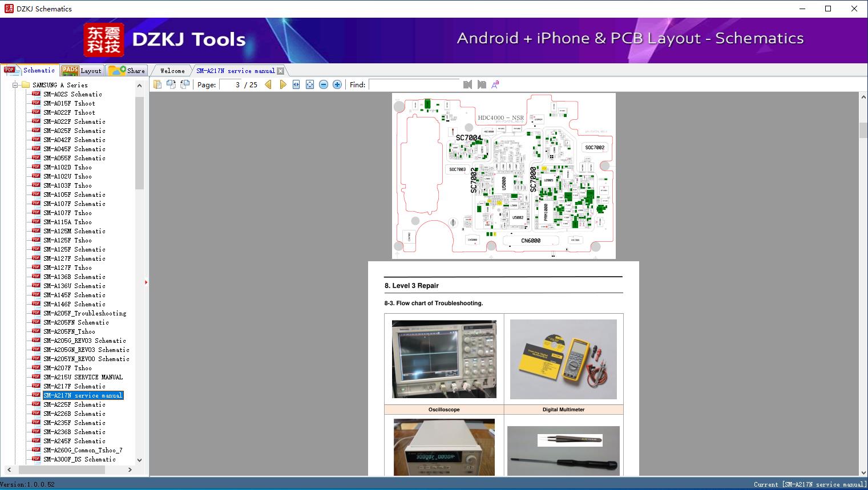Select the SAMSUNG A Series folder
Viewport: 868px width, 490px height.
pyautogui.click(x=60, y=85)
